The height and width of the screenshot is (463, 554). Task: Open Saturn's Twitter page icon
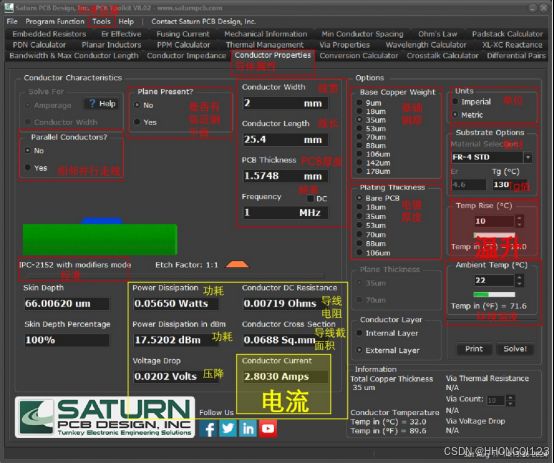click(x=228, y=429)
